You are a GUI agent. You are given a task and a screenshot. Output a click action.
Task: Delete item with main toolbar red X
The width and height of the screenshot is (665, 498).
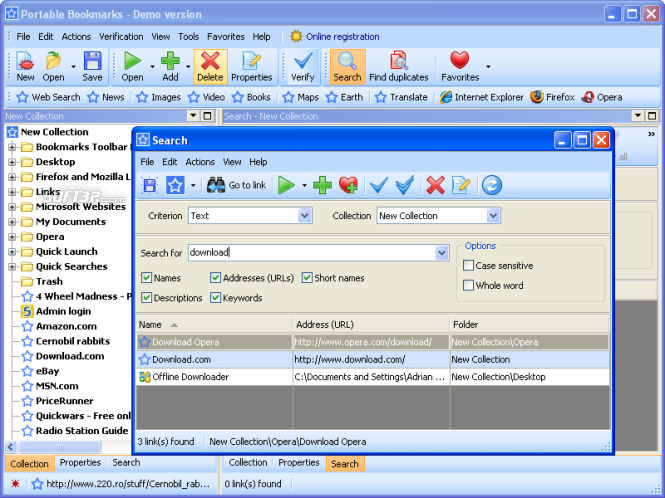pyautogui.click(x=210, y=67)
